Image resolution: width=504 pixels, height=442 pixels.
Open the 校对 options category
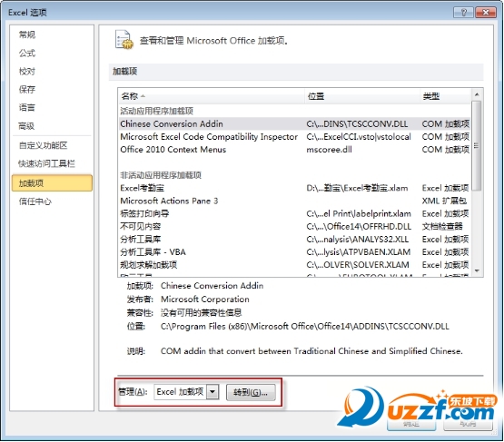[x=27, y=72]
